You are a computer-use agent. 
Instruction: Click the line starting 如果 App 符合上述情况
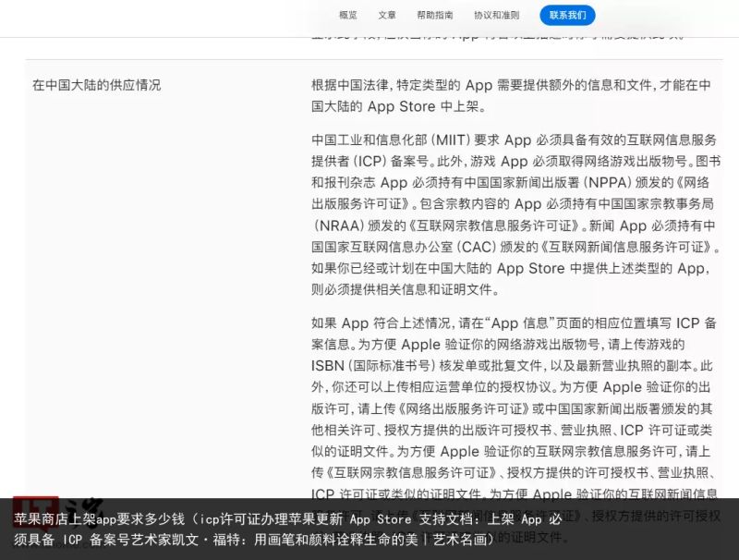pos(515,323)
